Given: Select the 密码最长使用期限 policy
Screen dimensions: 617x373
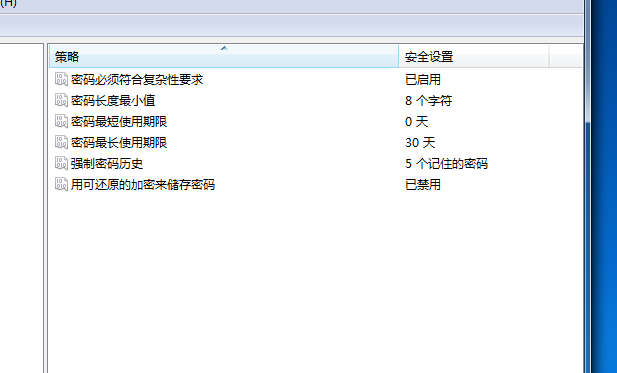Looking at the screenshot, I should click(119, 142).
